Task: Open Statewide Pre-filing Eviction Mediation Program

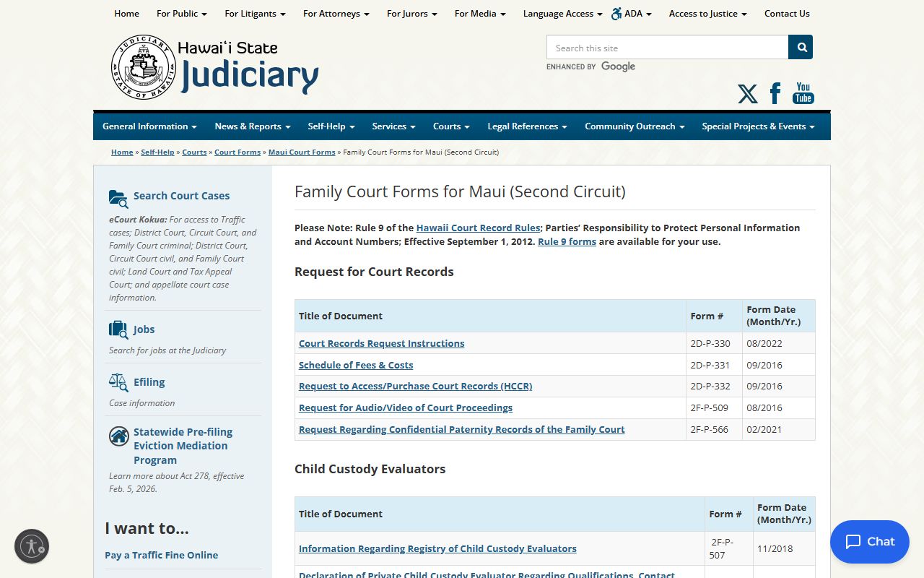Action: point(183,446)
